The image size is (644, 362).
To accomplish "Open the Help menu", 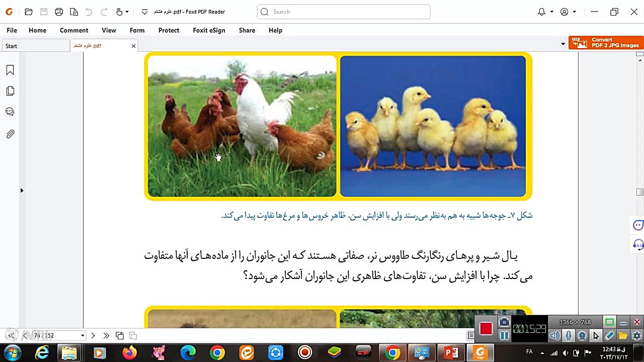I will [275, 30].
